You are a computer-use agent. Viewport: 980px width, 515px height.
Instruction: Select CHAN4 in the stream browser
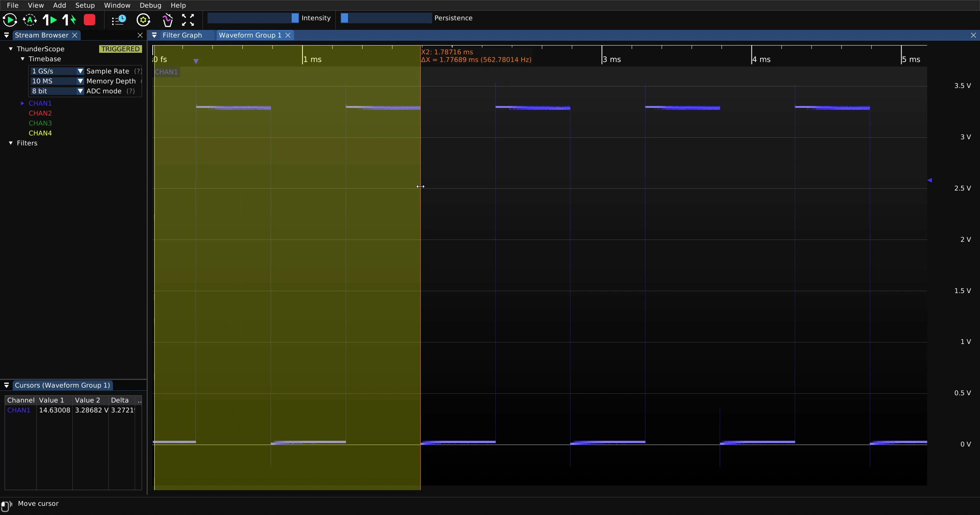pos(40,133)
